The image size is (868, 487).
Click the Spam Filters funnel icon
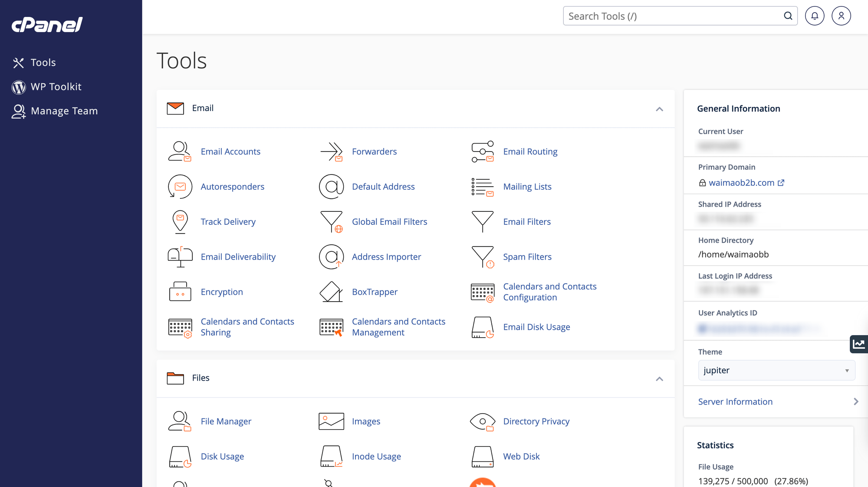pos(483,257)
